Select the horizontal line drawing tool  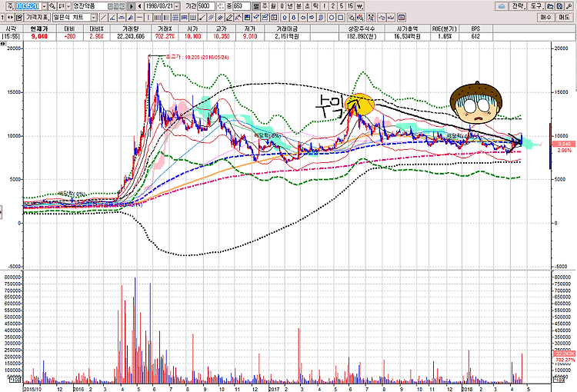139,17
